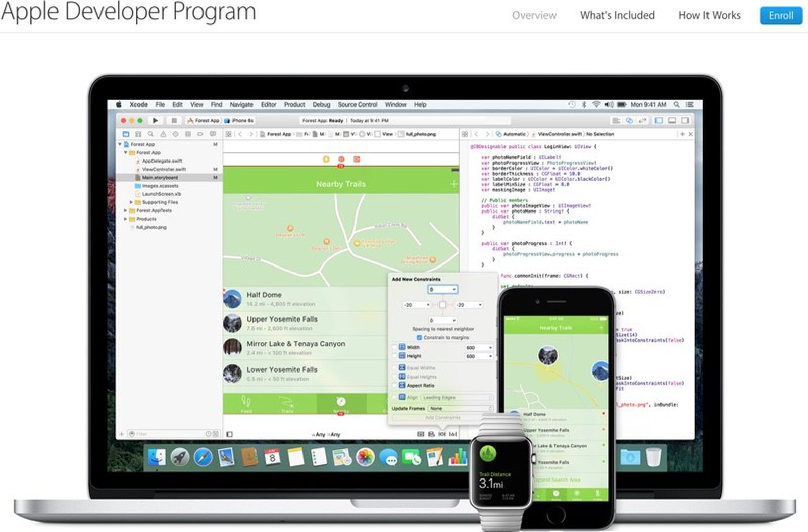
Task: Click the Stop button in Xcode toolbar
Action: tap(174, 121)
